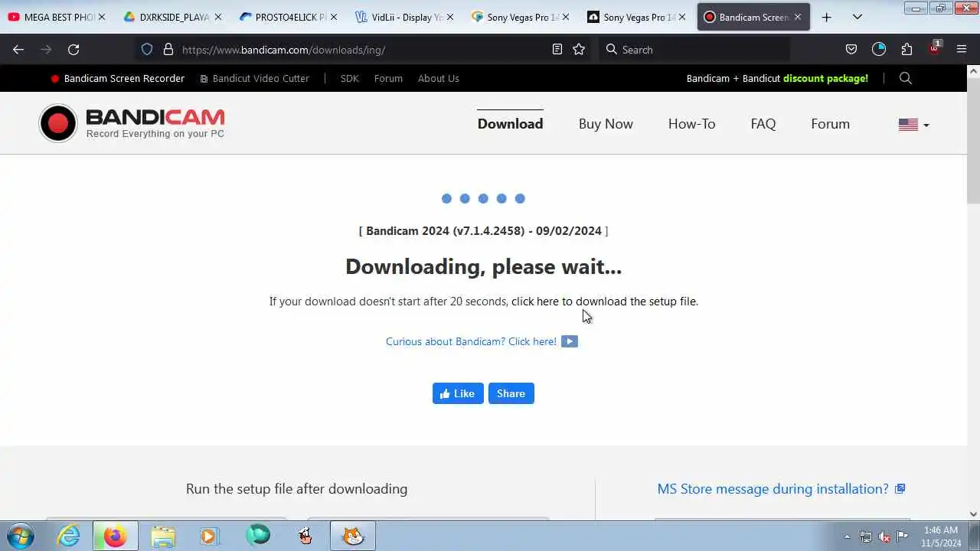Screen dimensions: 980x551
Task: Open Windows Media Player on the taskbar
Action: click(x=209, y=536)
